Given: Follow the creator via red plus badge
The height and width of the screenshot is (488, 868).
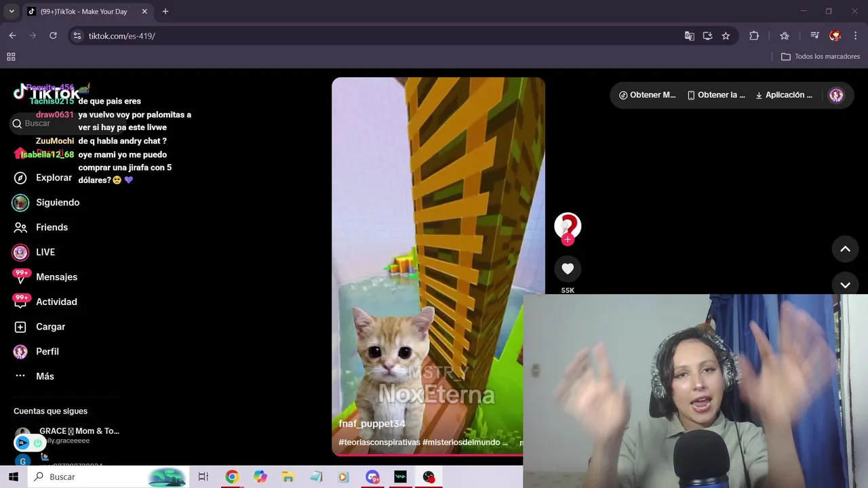Looking at the screenshot, I should [x=568, y=239].
